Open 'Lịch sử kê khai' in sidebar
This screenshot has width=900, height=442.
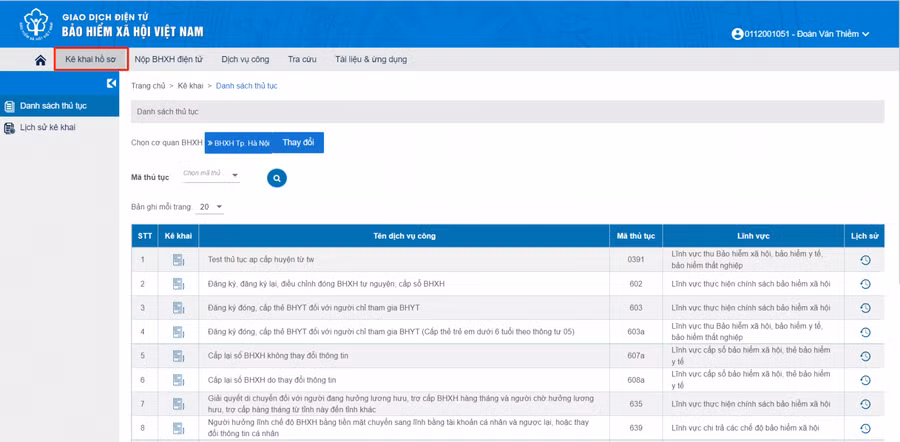[47, 128]
